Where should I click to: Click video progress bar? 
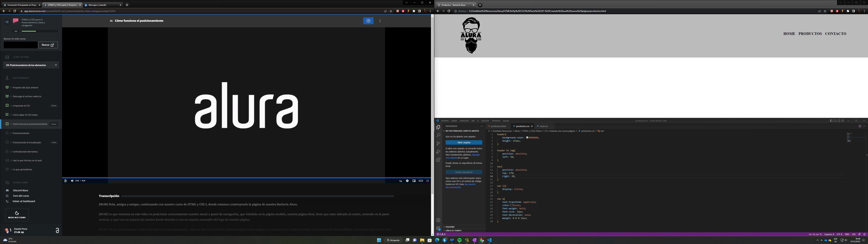click(x=246, y=178)
